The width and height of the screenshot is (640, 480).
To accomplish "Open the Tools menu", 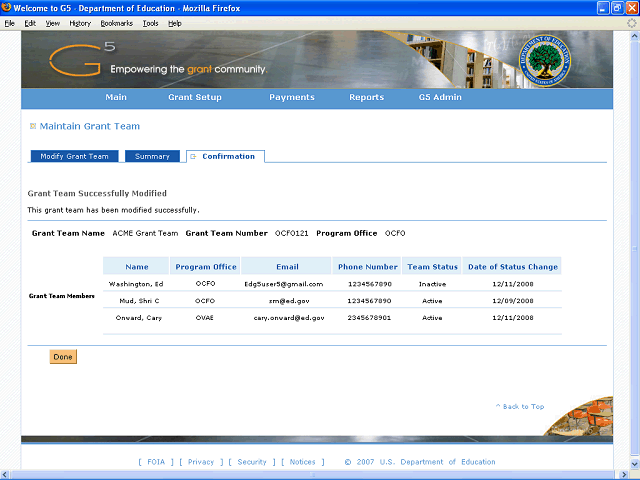I will (150, 23).
